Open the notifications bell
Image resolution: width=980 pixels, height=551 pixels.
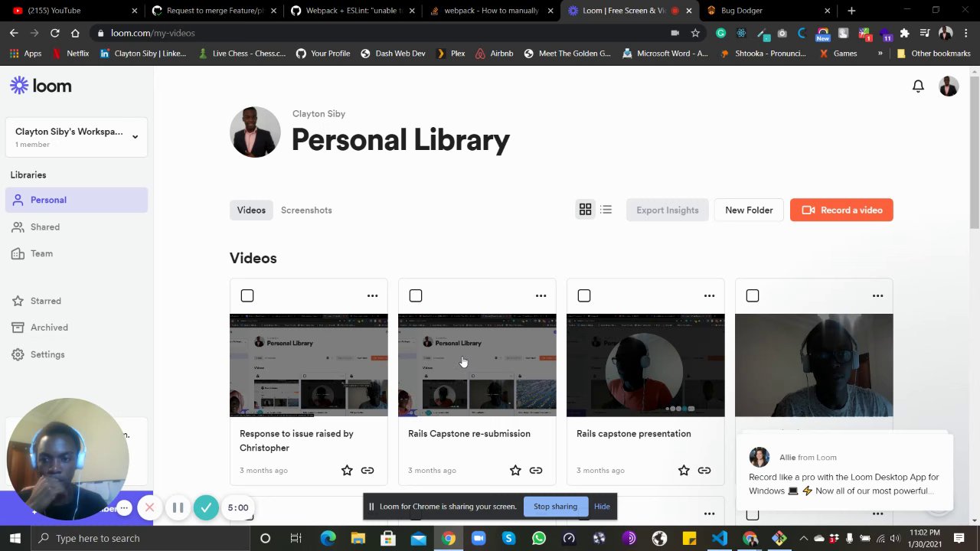coord(918,86)
